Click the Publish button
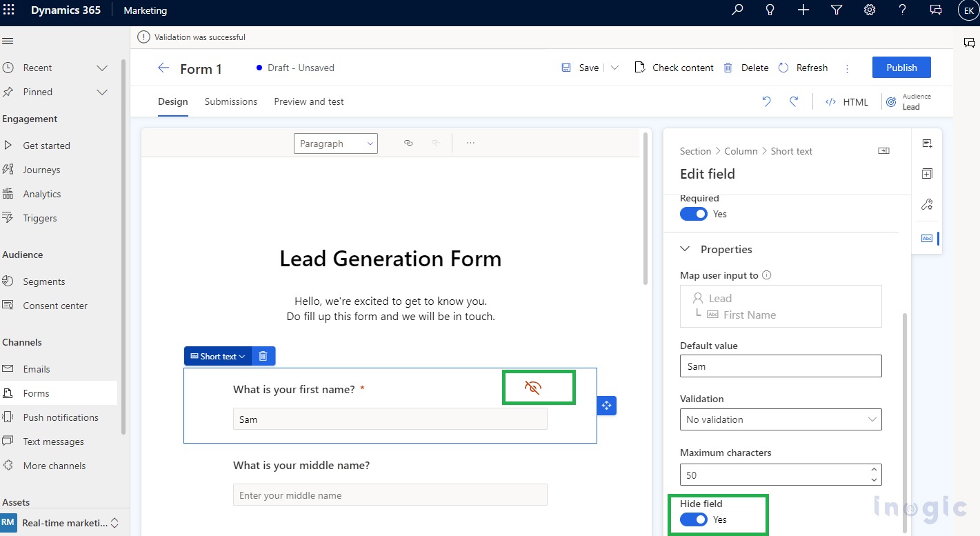The height and width of the screenshot is (536, 980). click(x=901, y=68)
